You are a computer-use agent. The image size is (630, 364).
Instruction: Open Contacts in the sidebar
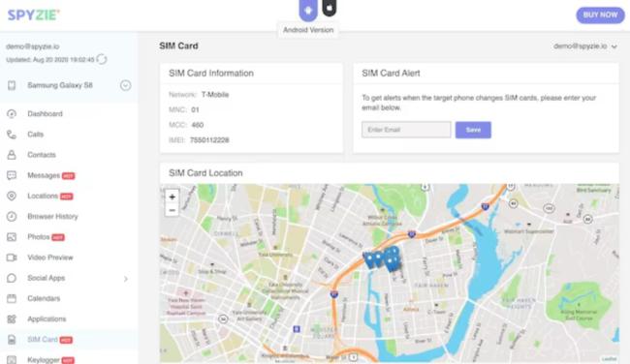pyautogui.click(x=42, y=155)
